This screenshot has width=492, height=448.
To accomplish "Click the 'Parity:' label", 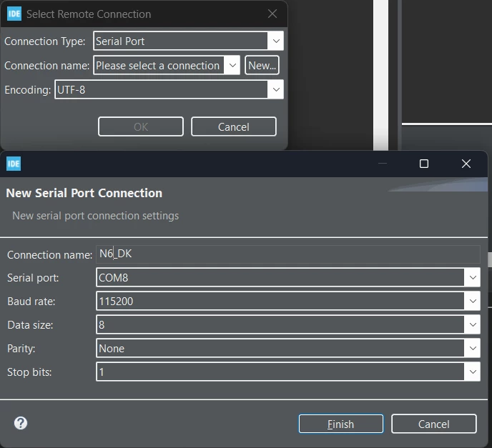I will click(21, 349).
